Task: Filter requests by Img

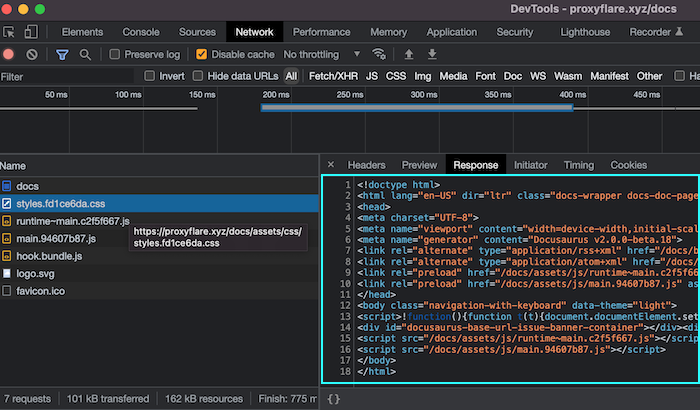Action: (423, 76)
